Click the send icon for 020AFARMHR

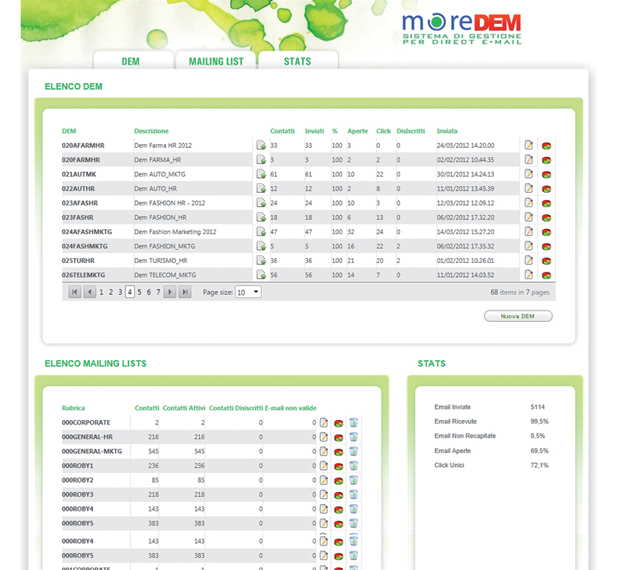click(261, 145)
